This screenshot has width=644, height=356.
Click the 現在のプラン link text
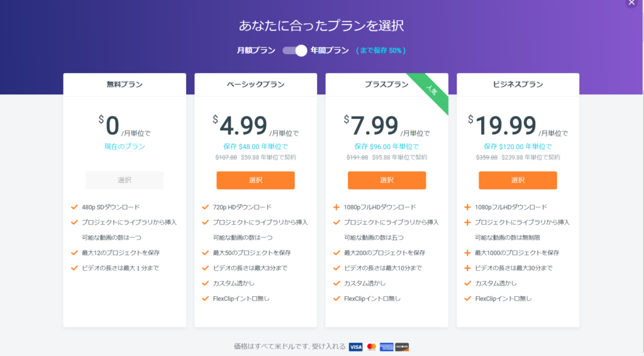coord(125,147)
